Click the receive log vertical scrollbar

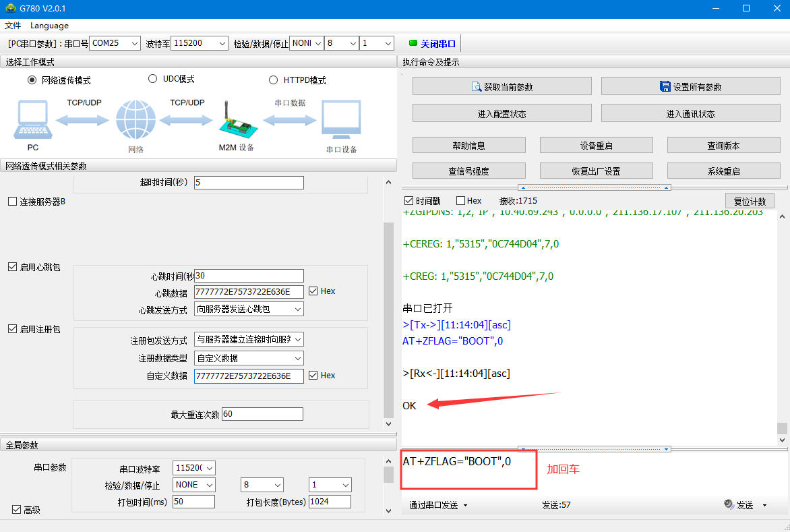pyautogui.click(x=781, y=324)
